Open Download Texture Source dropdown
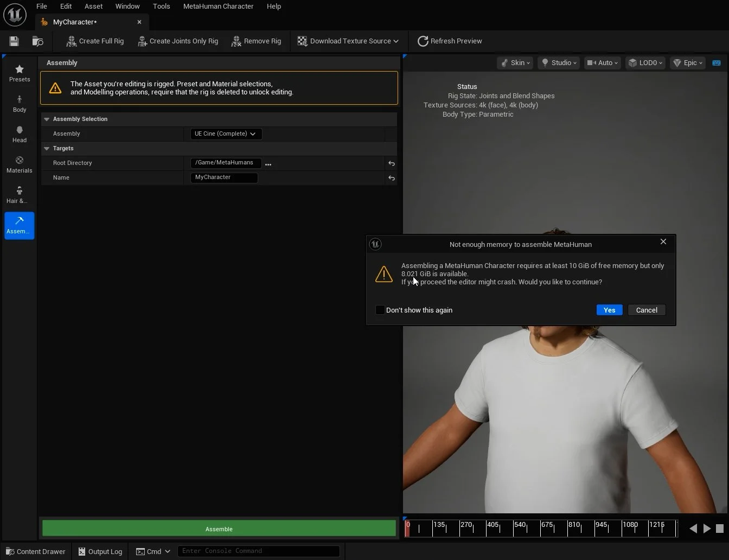Viewport: 729px width, 560px height. [x=348, y=41]
